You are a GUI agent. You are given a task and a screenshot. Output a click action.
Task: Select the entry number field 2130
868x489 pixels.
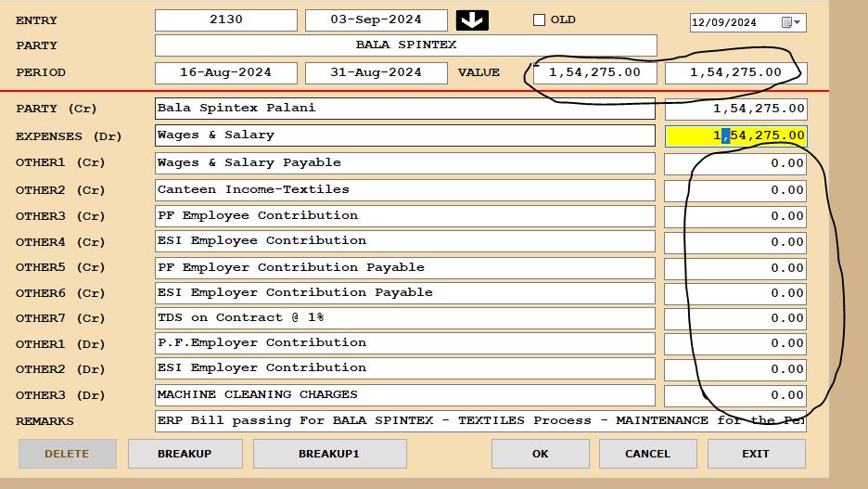click(x=225, y=20)
